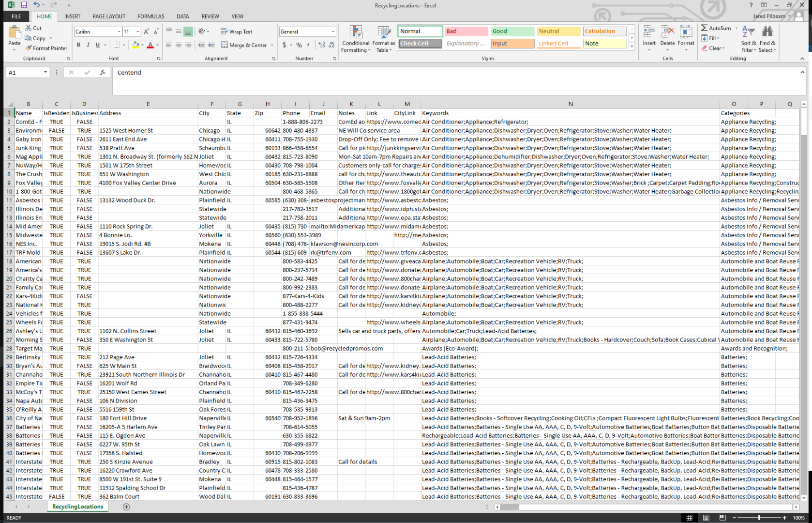Viewport: 812px width, 523px height.
Task: Expand the AutoSum dropdown arrow
Action: (x=737, y=28)
